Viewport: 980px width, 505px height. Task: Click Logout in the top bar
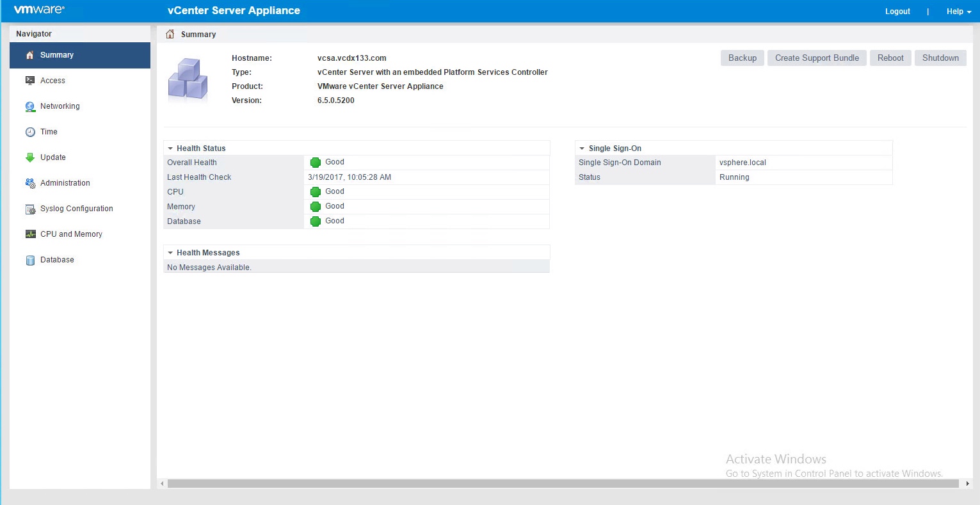897,12
